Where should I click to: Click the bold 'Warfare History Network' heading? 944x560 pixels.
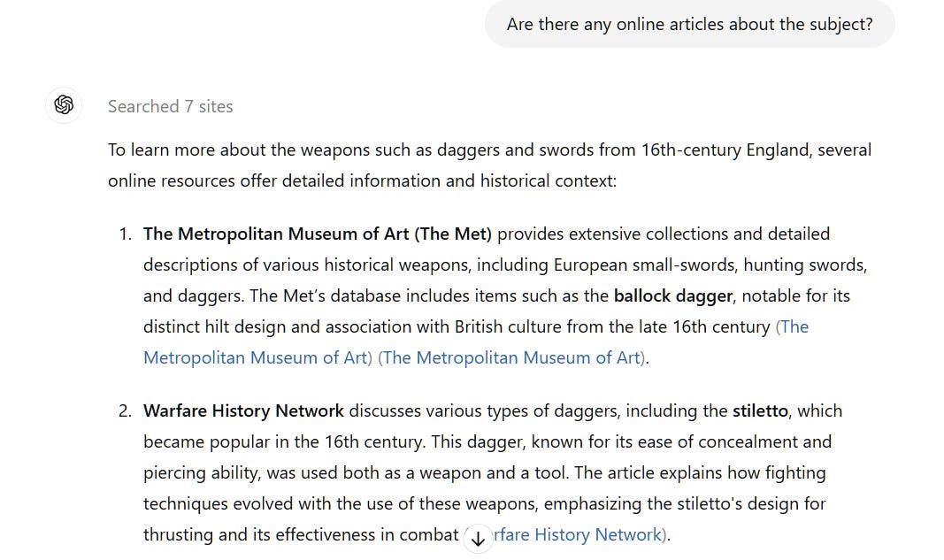pyautogui.click(x=243, y=410)
